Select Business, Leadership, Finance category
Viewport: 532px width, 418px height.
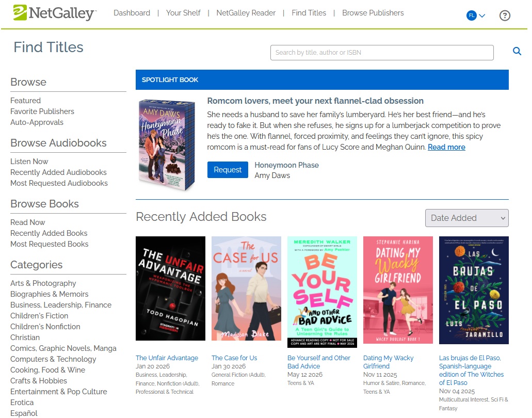tap(61, 305)
